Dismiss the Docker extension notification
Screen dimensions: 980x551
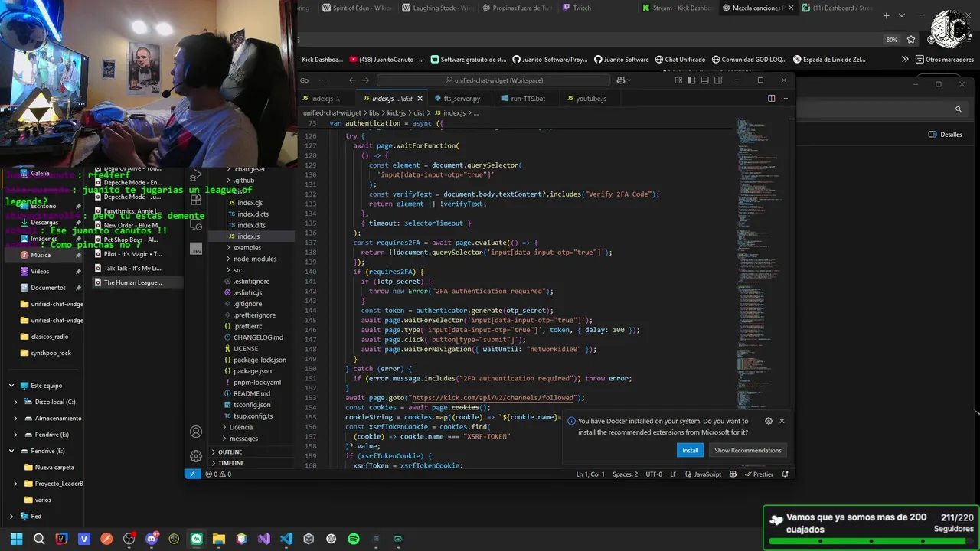[x=782, y=421]
